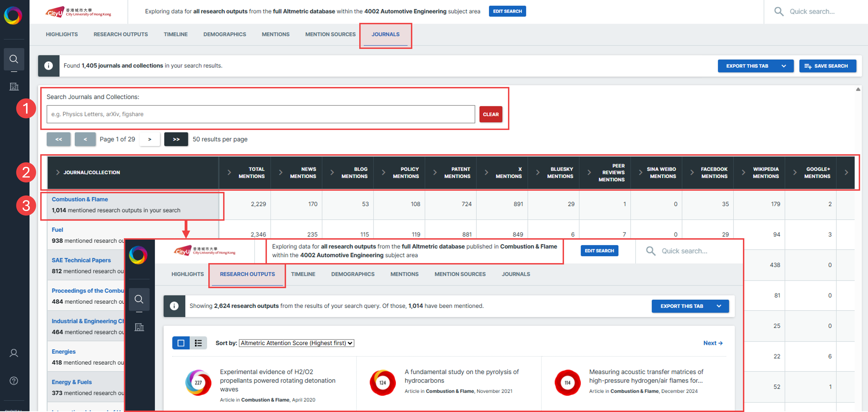Image resolution: width=868 pixels, height=412 pixels.
Task: Click the 227 Altmetric donut badge
Action: click(x=198, y=382)
